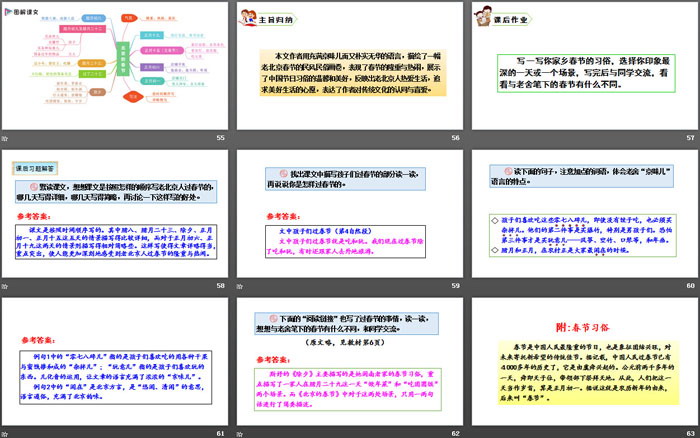Select slide 63 附:春节习俗 thumbnail
Screen dimensions: 700x438
[x=583, y=360]
